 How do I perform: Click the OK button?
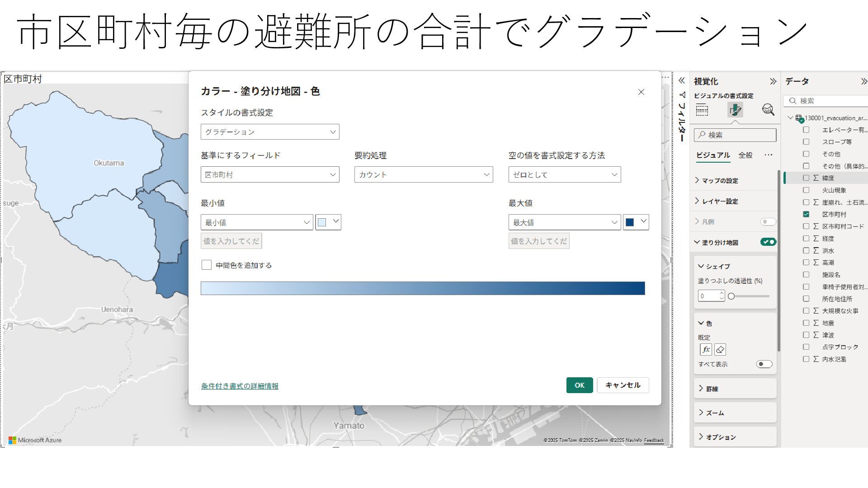(x=579, y=385)
